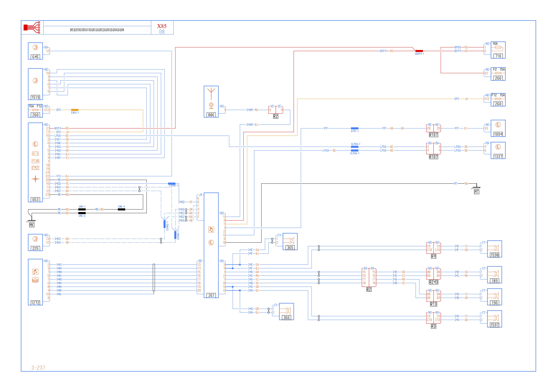Select the 886 component number label

(211, 115)
